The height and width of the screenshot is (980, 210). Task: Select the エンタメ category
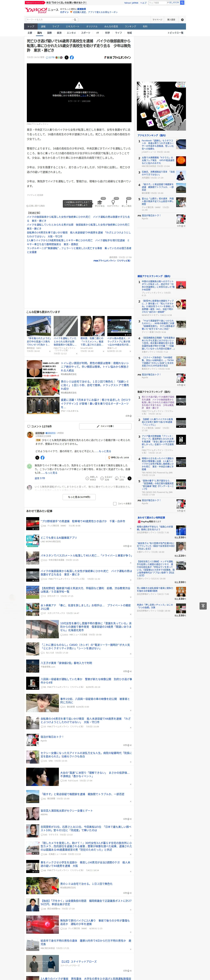point(71,33)
